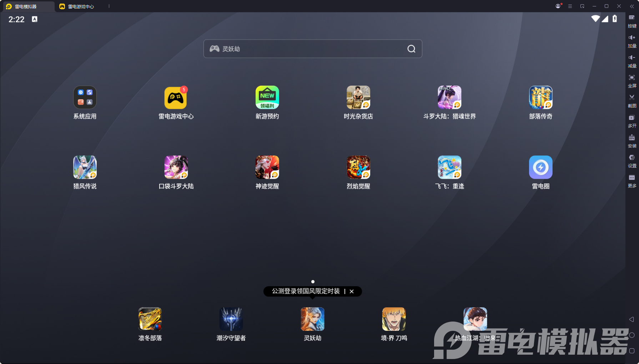Screen dimensions: 639x364
Task: Launch the 部落传奇 game
Action: click(540, 97)
